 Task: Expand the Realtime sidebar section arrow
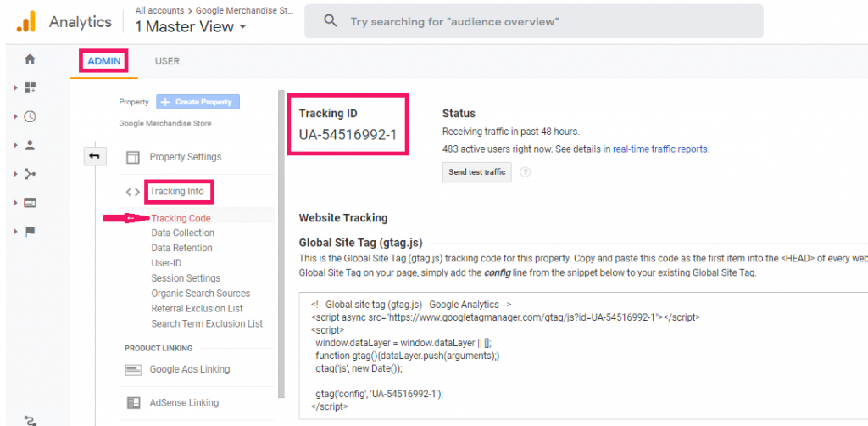[x=16, y=116]
